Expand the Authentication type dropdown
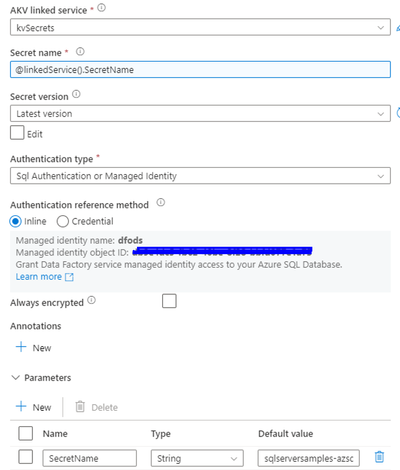Viewport: 400px width, 470px height. click(x=200, y=176)
